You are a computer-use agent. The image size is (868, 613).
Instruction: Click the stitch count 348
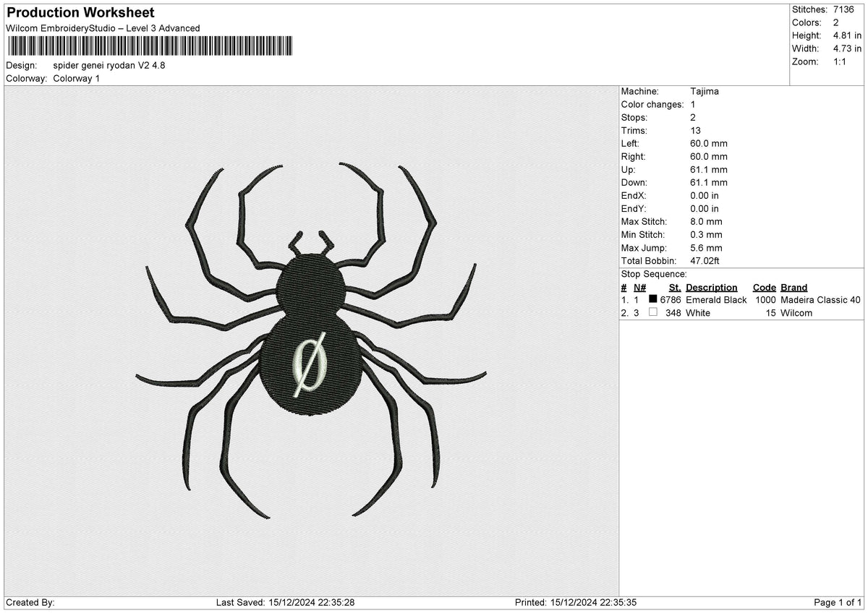pyautogui.click(x=673, y=312)
